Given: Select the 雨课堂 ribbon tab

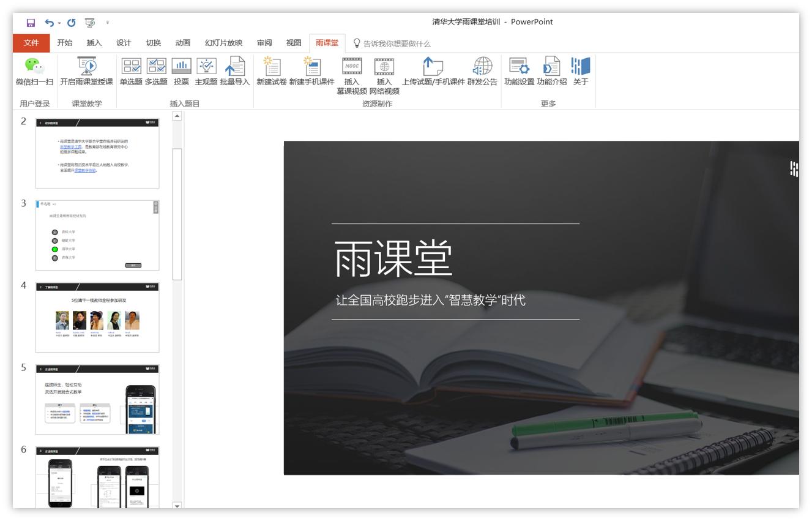Looking at the screenshot, I should click(x=327, y=43).
